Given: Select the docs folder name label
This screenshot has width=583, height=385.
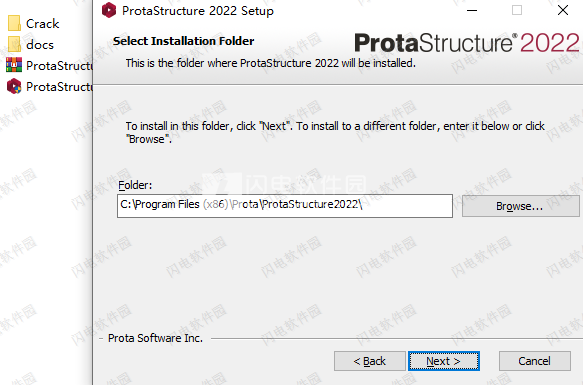Looking at the screenshot, I should point(40,45).
